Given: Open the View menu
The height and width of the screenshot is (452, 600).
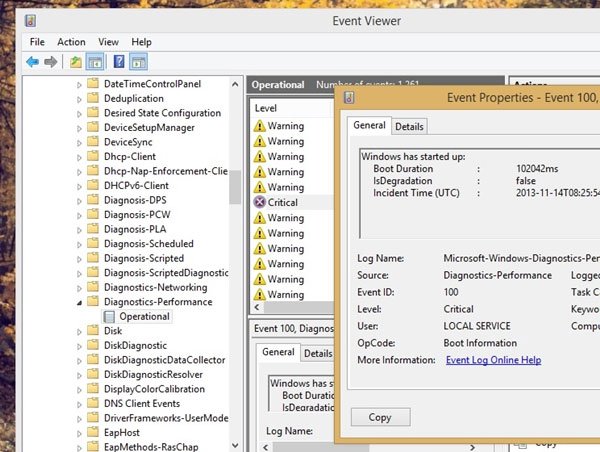Looking at the screenshot, I should coord(108,42).
